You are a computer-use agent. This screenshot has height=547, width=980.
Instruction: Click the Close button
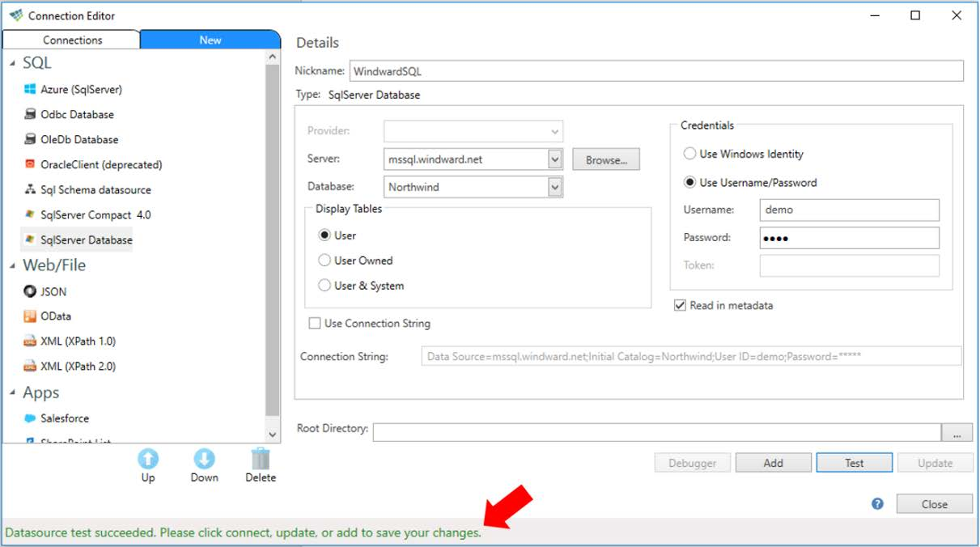pos(934,503)
